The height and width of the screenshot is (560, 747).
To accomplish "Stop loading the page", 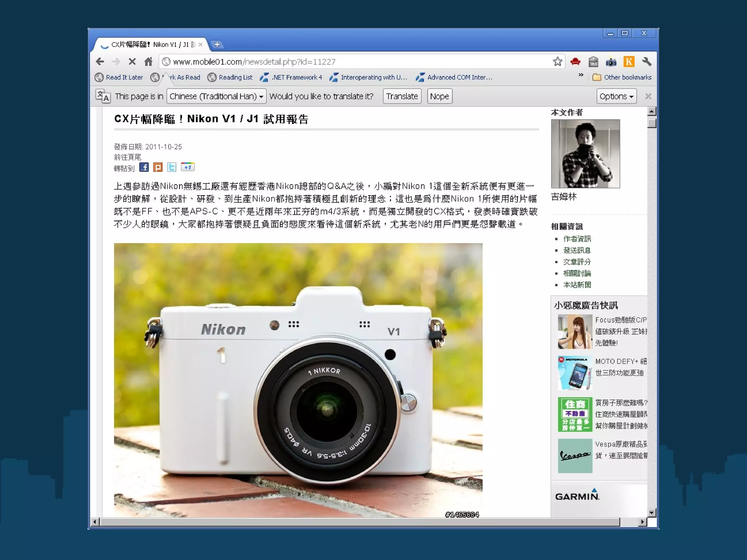I will pyautogui.click(x=132, y=62).
